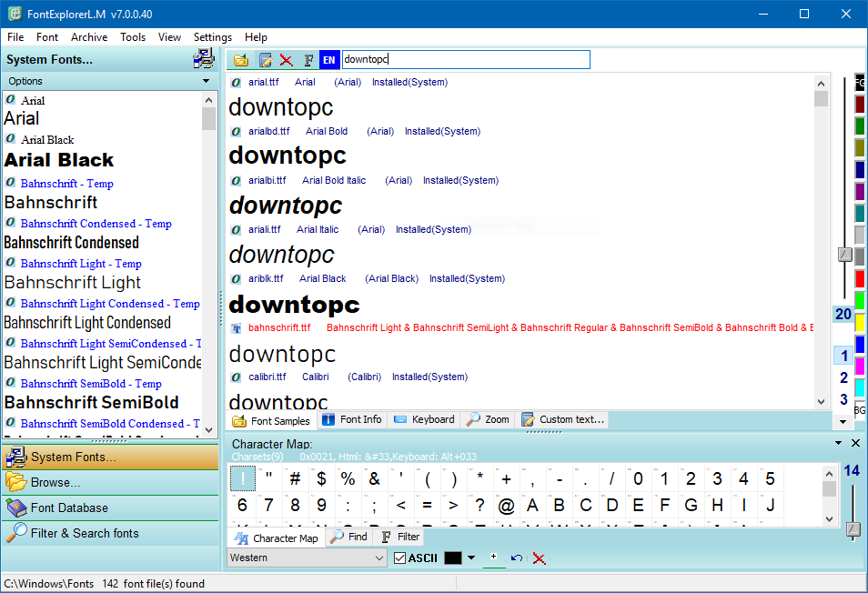Click the OpenType icon next to arial.ttf
The width and height of the screenshot is (868, 593).
pyautogui.click(x=236, y=83)
